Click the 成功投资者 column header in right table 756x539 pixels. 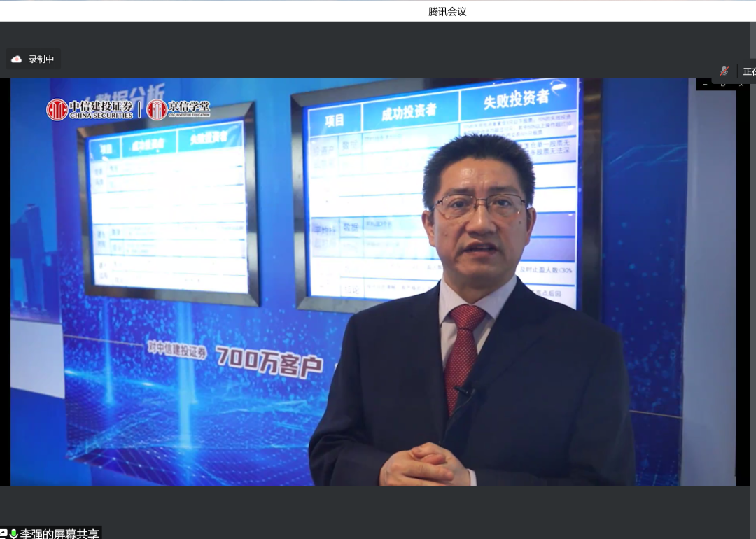coord(409,112)
